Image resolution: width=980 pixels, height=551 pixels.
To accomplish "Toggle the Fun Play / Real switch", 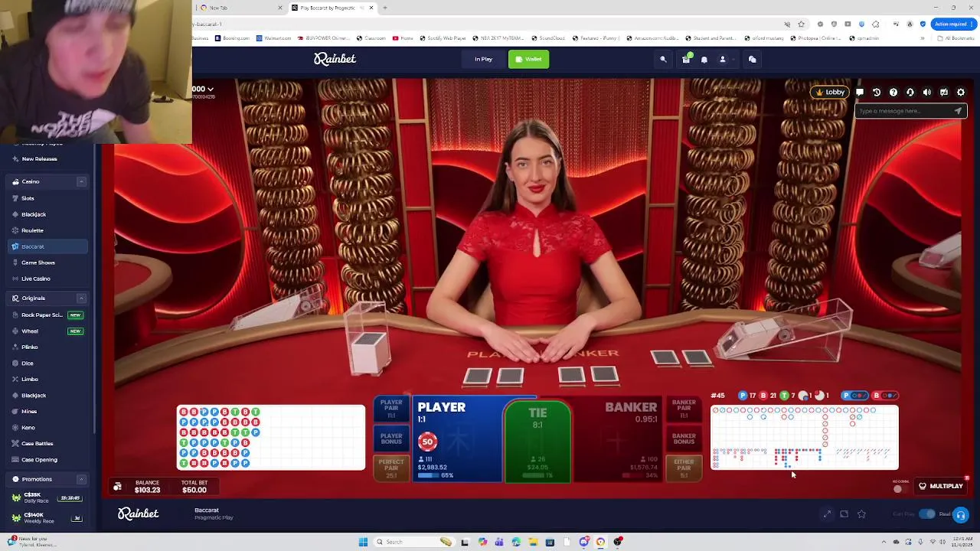I will pos(926,514).
